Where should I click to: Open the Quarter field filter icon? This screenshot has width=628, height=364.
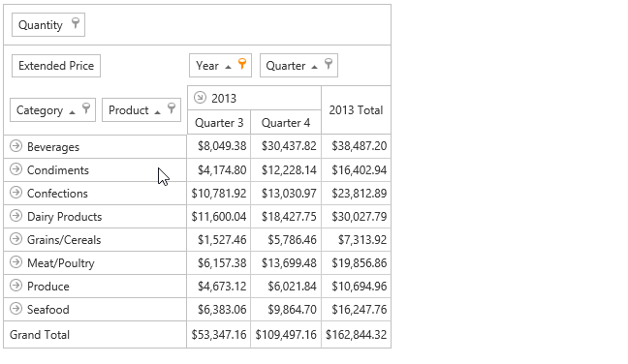coord(328,64)
